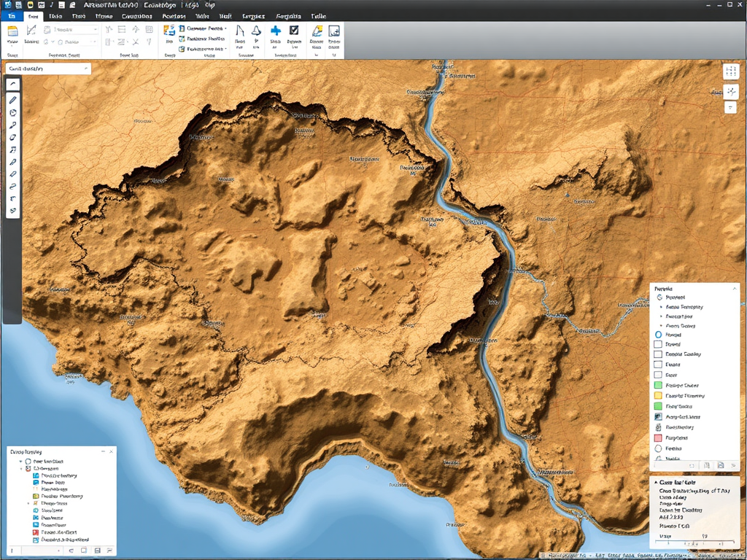Collapse the right legend panel using top chevron
The image size is (747, 560).
(x=733, y=289)
